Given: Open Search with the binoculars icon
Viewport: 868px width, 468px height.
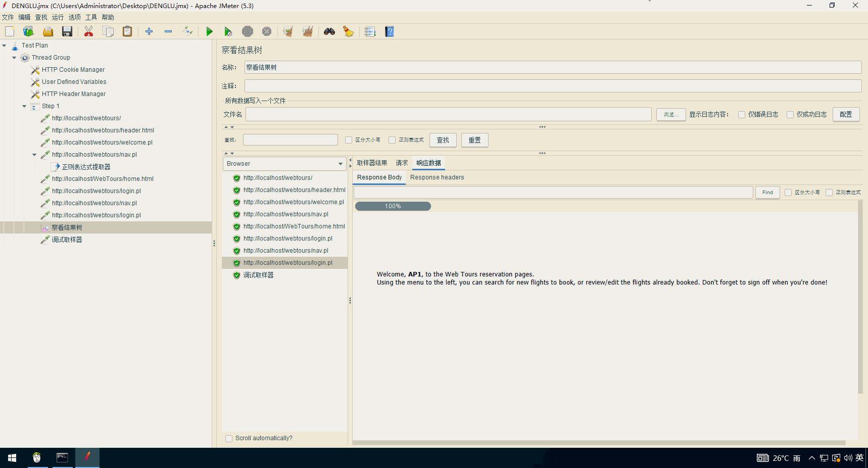Looking at the screenshot, I should coord(329,31).
